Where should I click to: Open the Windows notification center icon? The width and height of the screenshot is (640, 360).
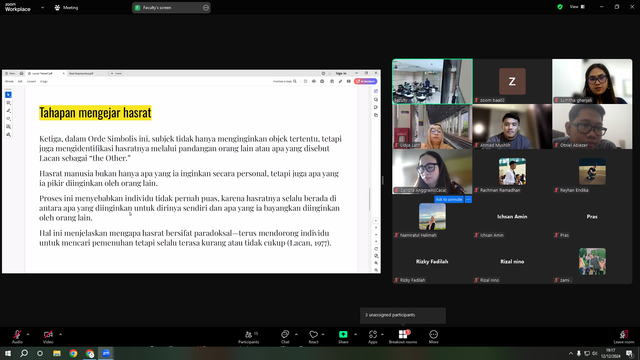coord(630,353)
